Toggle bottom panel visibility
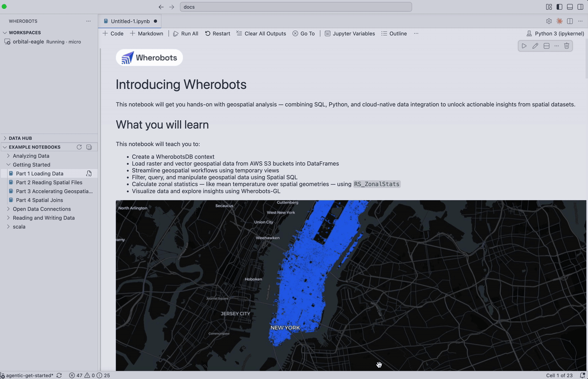This screenshot has height=379, width=588. pyautogui.click(x=570, y=7)
